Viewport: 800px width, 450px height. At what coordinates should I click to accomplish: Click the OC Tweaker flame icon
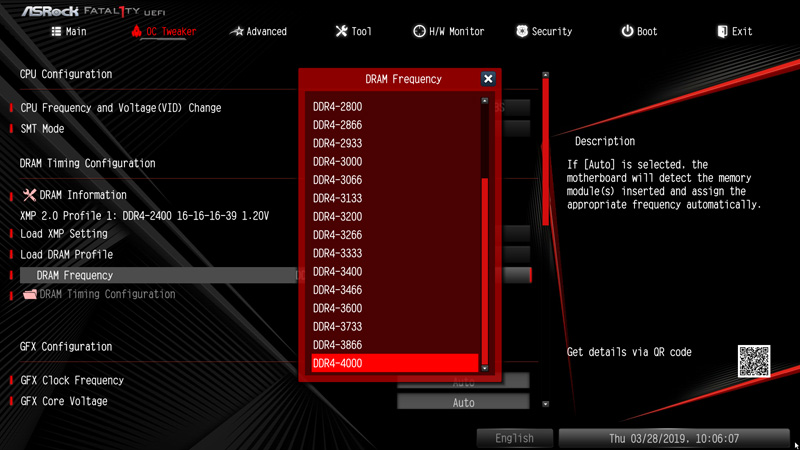coord(136,31)
